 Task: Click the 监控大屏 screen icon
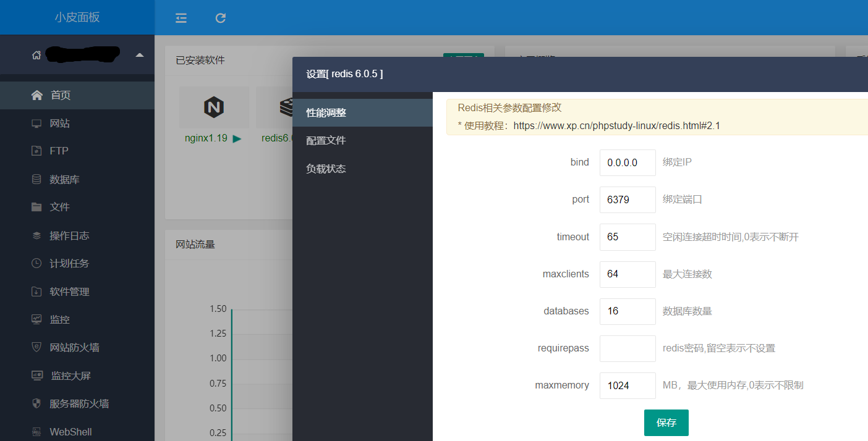click(x=37, y=376)
